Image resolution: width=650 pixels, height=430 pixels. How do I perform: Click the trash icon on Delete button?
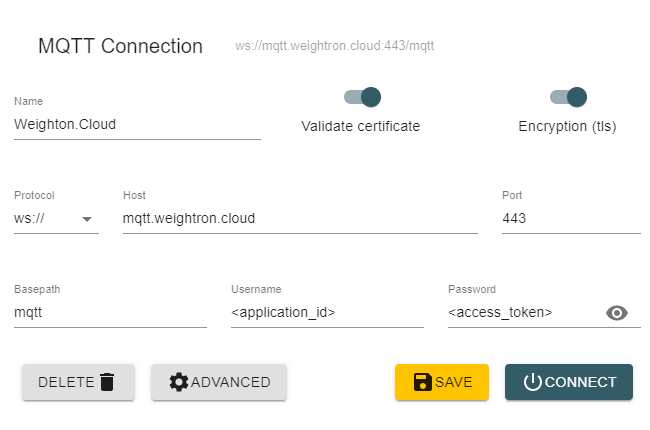pos(107,382)
